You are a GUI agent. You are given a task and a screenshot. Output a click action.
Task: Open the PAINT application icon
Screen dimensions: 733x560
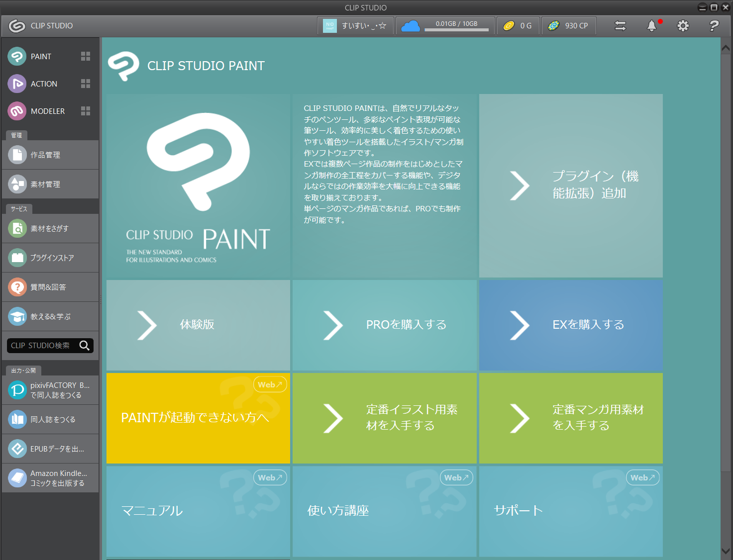click(17, 56)
